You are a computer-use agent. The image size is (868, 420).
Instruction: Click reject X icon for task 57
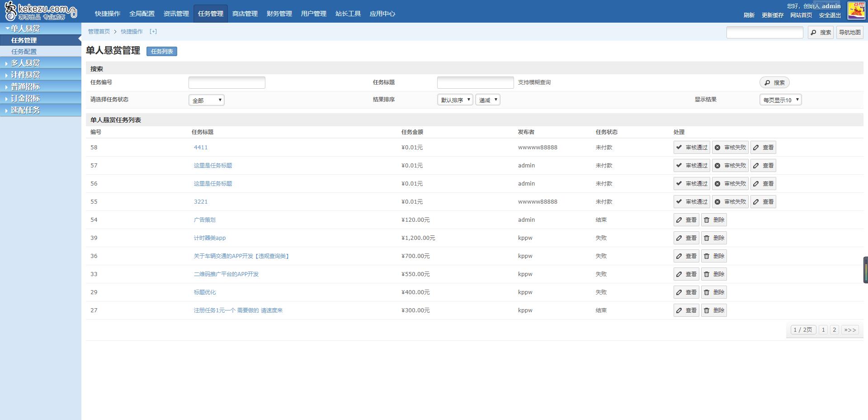click(717, 166)
